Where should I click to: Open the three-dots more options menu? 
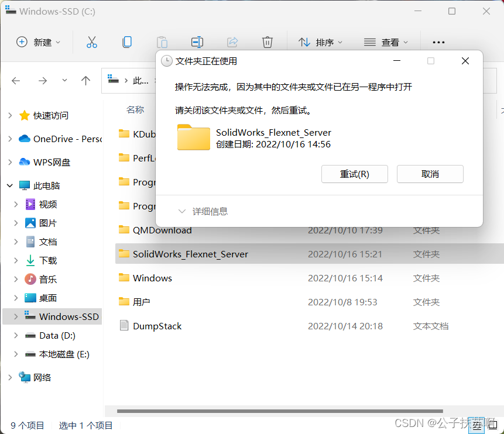click(x=438, y=42)
